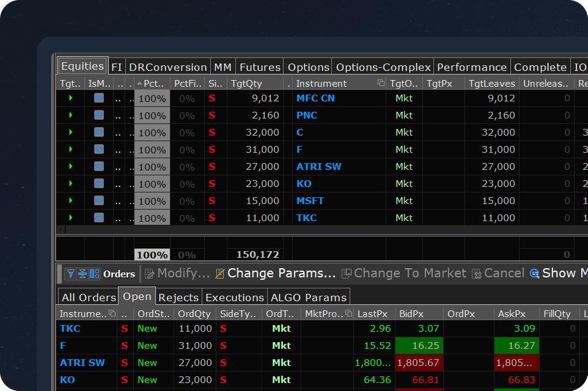Toggle the chart icon in the C row
The width and height of the screenshot is (588, 391).
[99, 132]
